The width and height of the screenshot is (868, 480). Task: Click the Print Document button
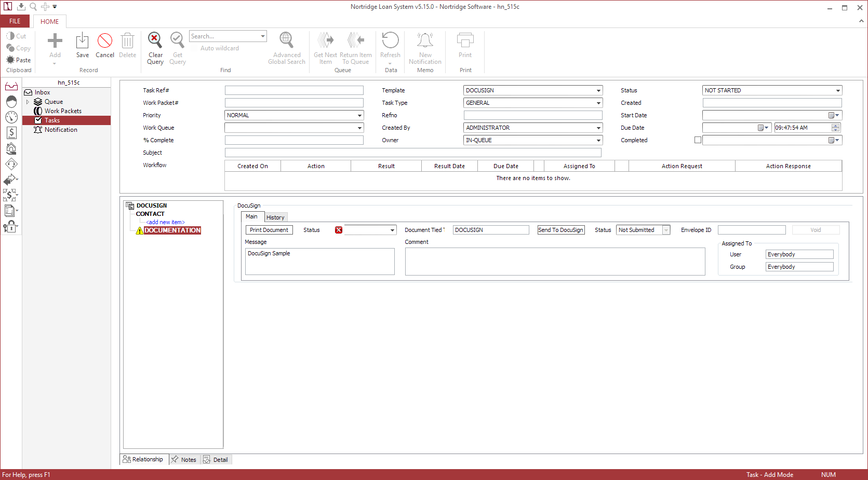[x=269, y=230]
